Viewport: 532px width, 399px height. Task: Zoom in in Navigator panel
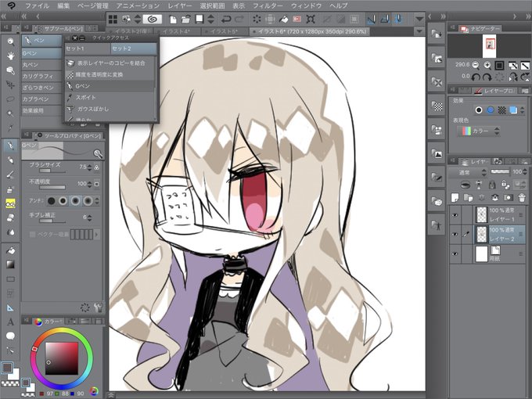click(x=487, y=65)
